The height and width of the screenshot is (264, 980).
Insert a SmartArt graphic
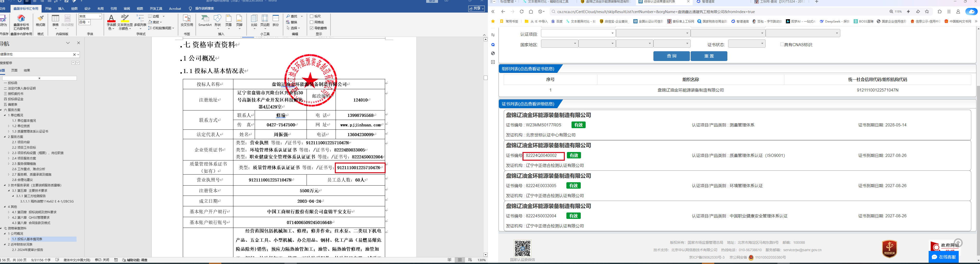coord(205,21)
